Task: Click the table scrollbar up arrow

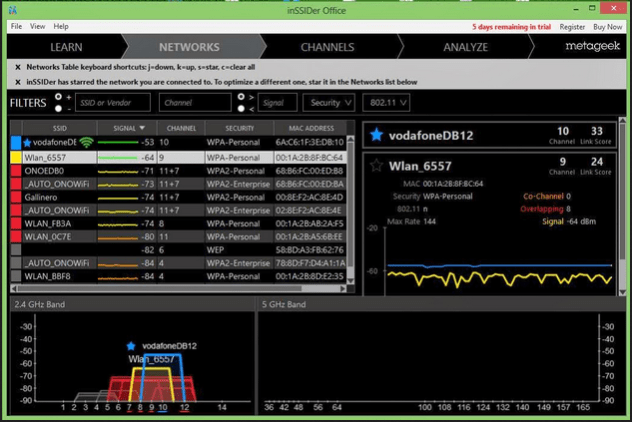Action: click(351, 139)
